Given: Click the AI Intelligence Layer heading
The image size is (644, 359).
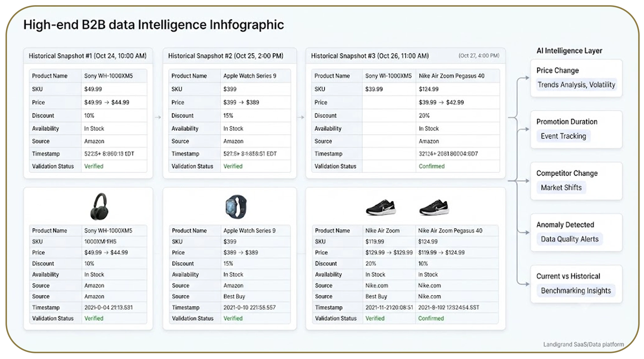Looking at the screenshot, I should (x=569, y=51).
